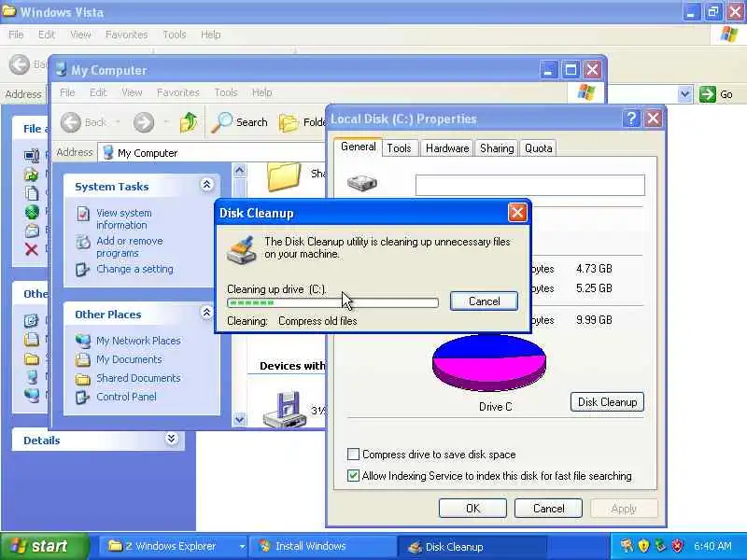
Task: Switch to Install Windows taskbar item
Action: coord(325,546)
